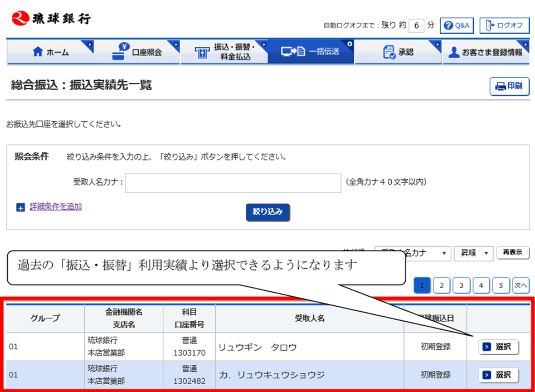
Task: Open the 承認 approval tab
Action: click(x=398, y=52)
